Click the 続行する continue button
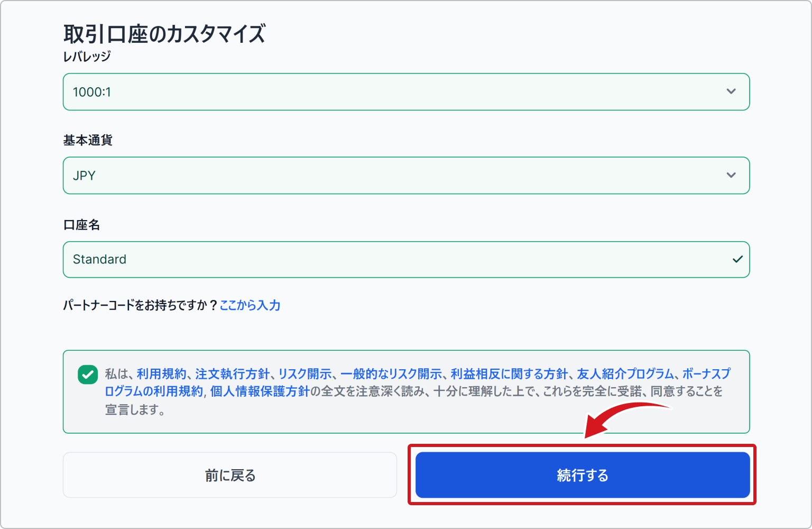The image size is (812, 529). coord(582,475)
